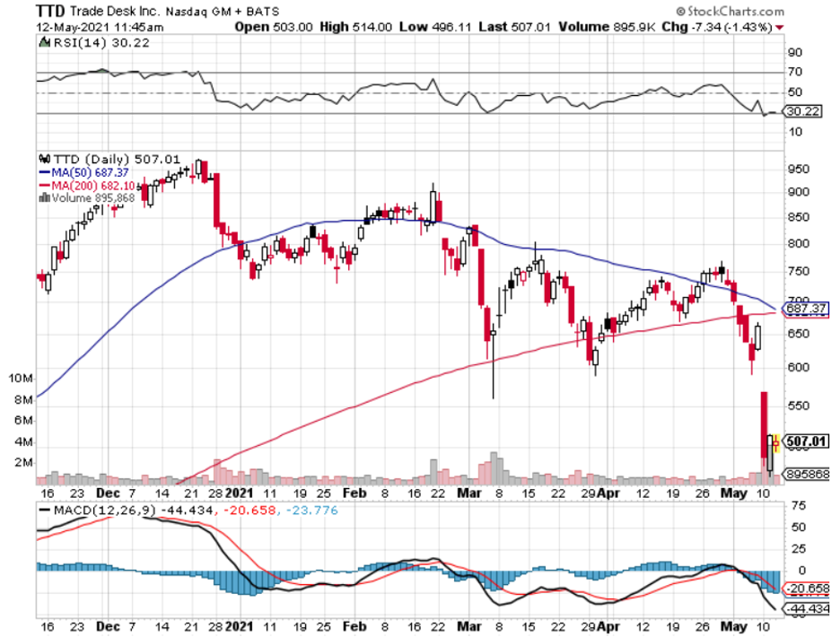
Task: Click the Volume 895,868 legend entry
Action: point(92,198)
